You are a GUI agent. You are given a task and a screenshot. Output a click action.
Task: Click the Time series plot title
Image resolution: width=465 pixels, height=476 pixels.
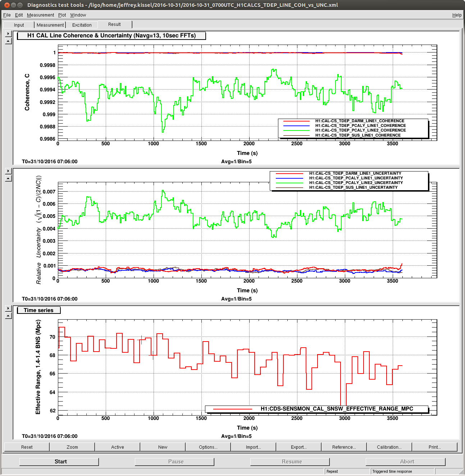click(38, 310)
